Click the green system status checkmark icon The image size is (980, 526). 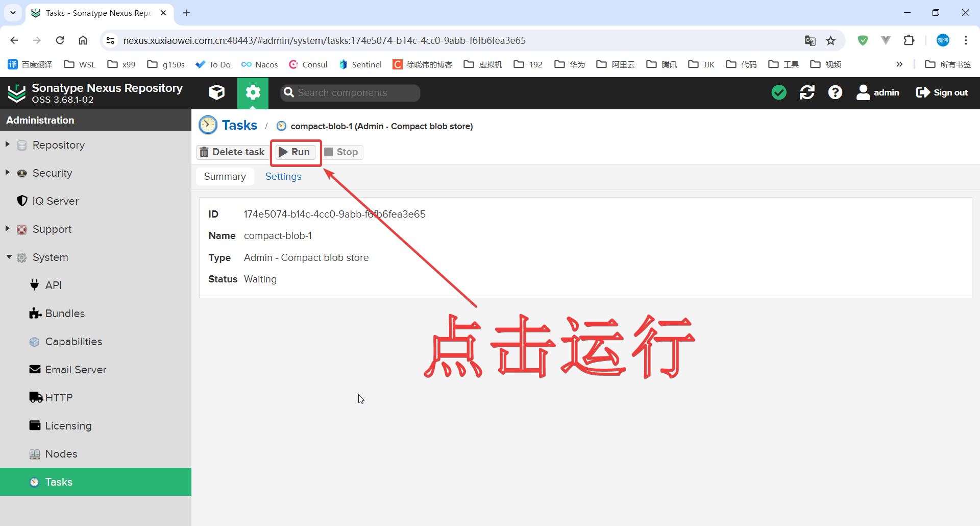pyautogui.click(x=779, y=92)
